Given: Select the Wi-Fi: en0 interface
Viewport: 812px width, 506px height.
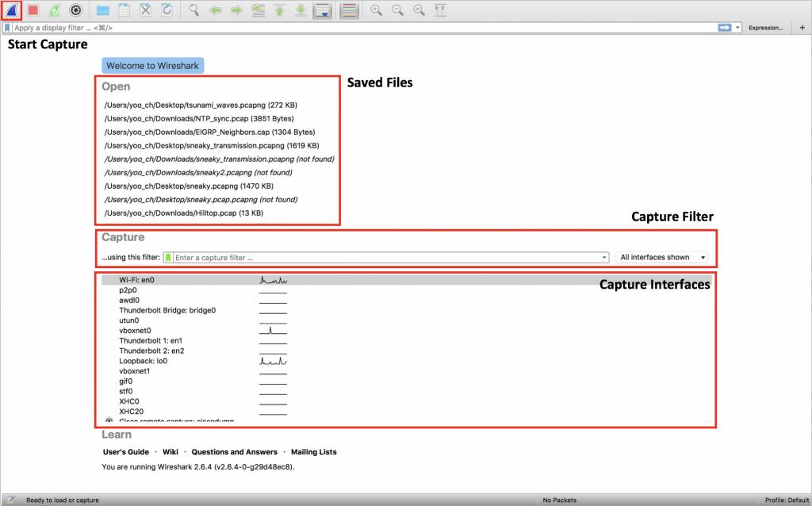Looking at the screenshot, I should pos(407,280).
